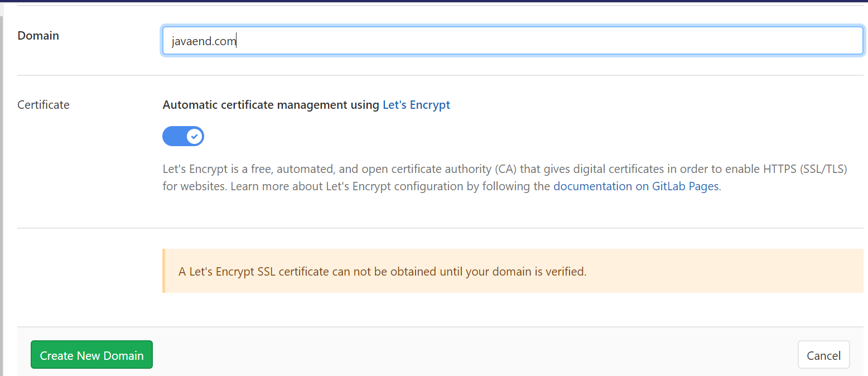Click the dark bar at top of page
The image size is (868, 376).
click(434, 1)
